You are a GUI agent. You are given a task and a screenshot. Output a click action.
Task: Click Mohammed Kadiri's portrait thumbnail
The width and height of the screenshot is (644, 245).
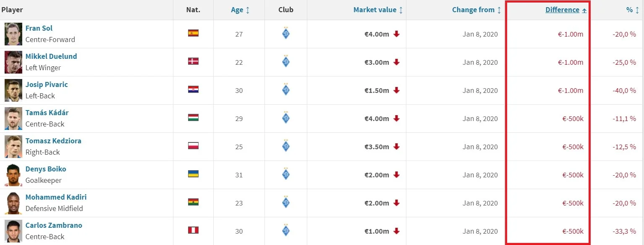coord(13,203)
